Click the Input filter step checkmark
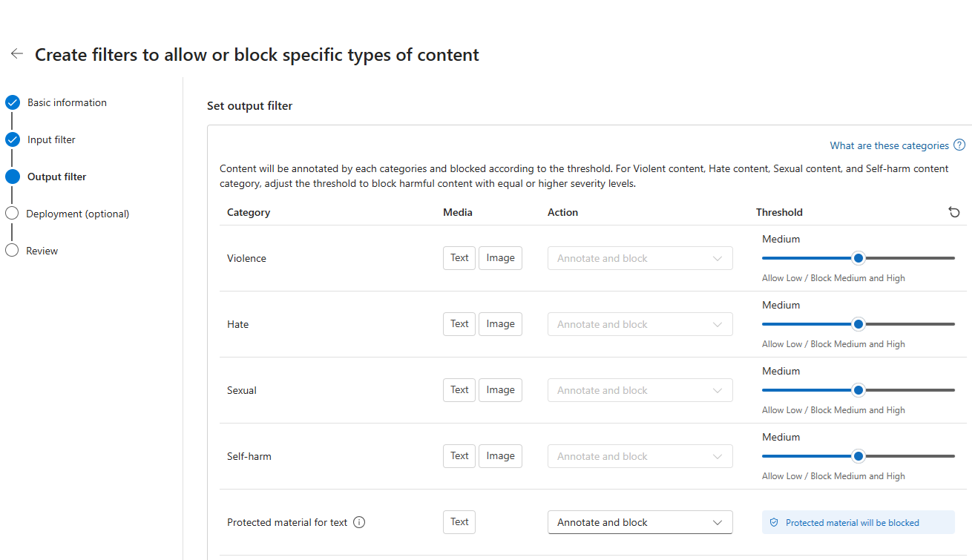Image resolution: width=972 pixels, height=560 pixels. click(x=12, y=139)
